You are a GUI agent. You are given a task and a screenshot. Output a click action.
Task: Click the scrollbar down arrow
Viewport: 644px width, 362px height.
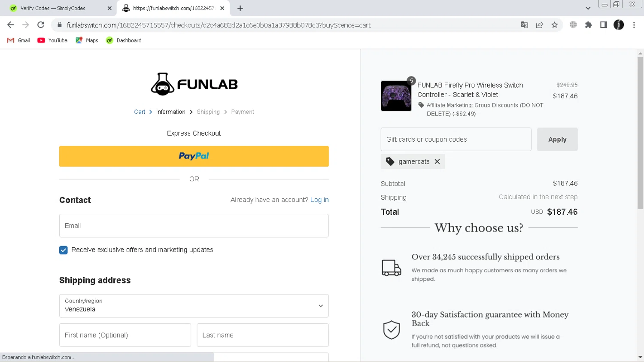tap(640, 357)
